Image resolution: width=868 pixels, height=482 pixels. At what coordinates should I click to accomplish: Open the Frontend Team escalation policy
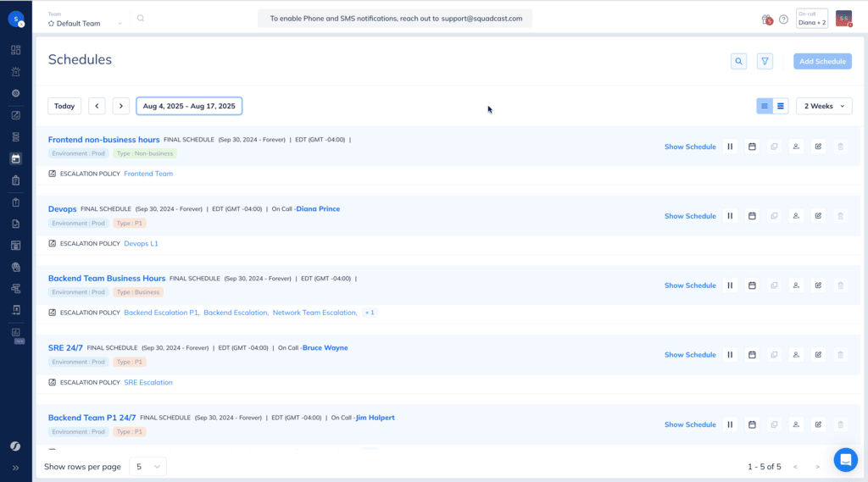click(x=148, y=174)
